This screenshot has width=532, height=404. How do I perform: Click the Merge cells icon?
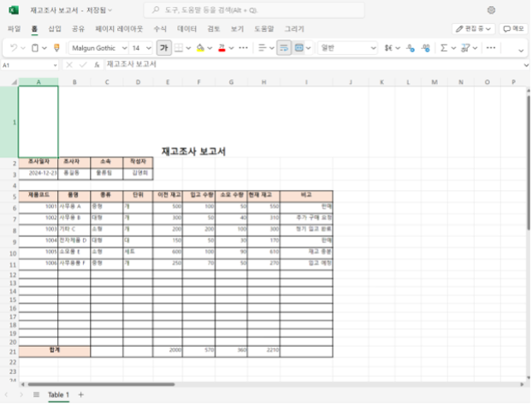point(299,48)
